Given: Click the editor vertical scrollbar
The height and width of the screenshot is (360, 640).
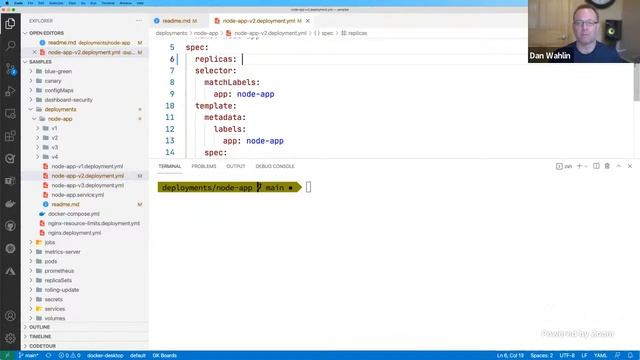Looking at the screenshot, I should pyautogui.click(x=636, y=82).
